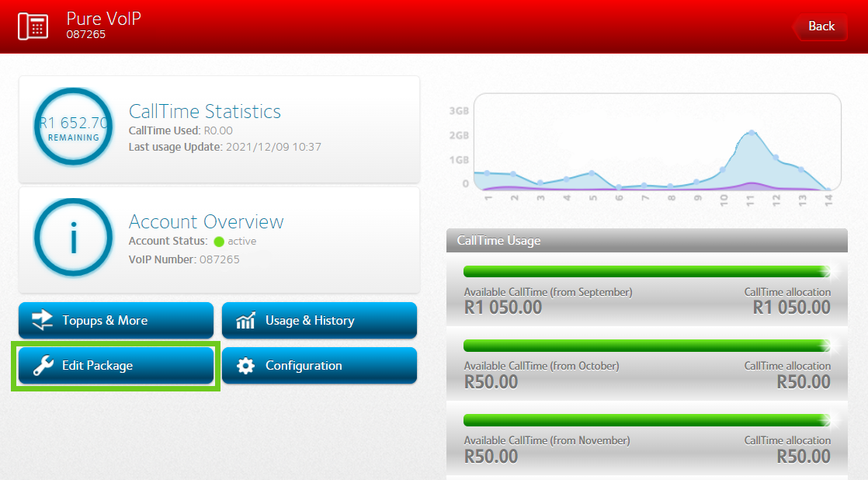The image size is (868, 480).
Task: Click the Pure VoIP title text
Action: pos(103,18)
